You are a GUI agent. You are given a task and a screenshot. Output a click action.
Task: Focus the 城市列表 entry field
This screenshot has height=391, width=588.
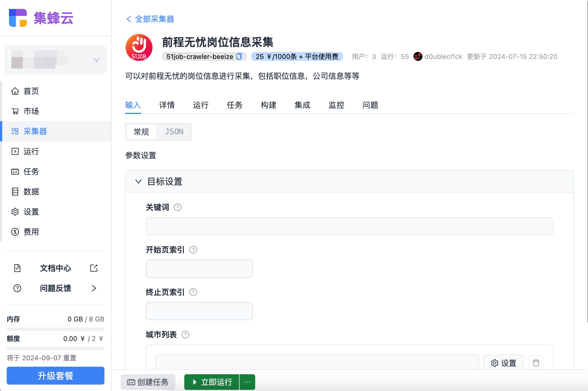[317, 362]
